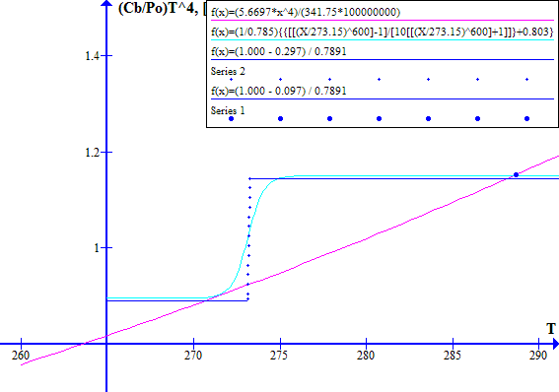Click the first small Series 2 legend marker
Image resolution: width=559 pixels, height=392 pixels.
pyautogui.click(x=231, y=79)
